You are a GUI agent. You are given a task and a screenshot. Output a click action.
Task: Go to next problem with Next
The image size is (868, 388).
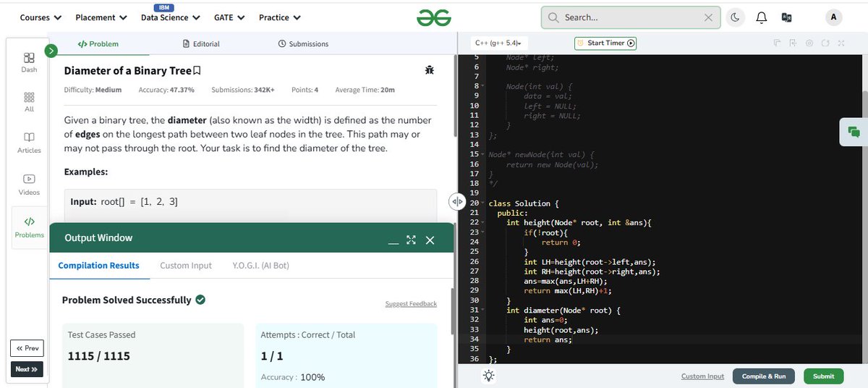tap(27, 369)
